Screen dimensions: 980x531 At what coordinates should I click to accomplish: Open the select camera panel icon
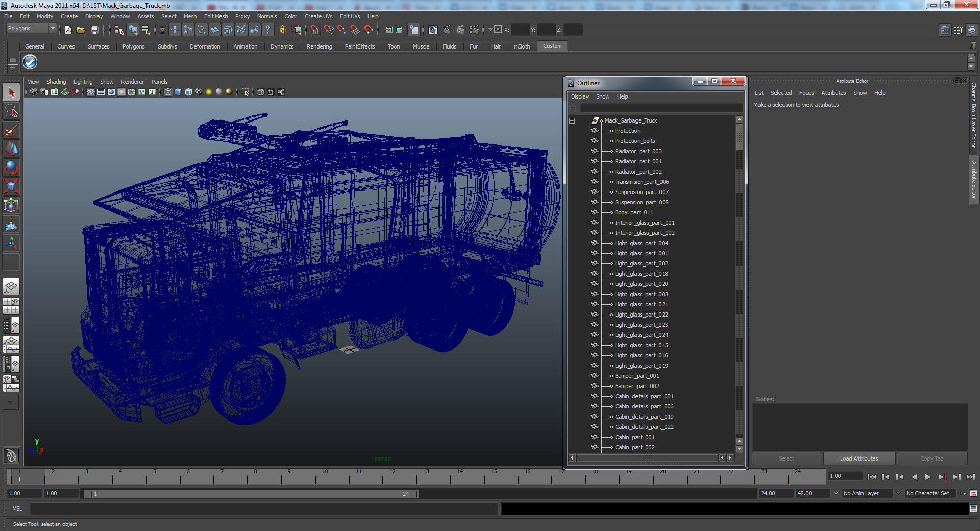(34, 92)
